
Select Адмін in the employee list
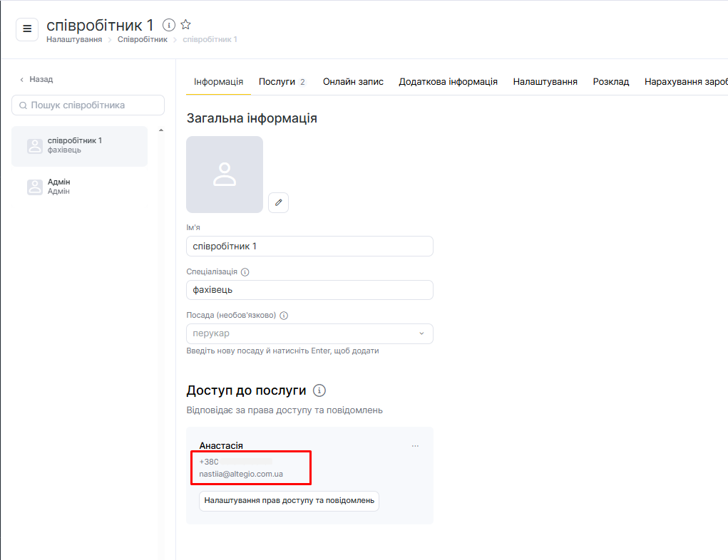(x=58, y=187)
